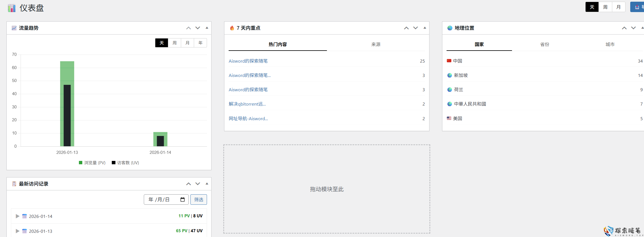Image resolution: width=644 pixels, height=237 pixels.
Task: Click globe icon next to 中華人民共和國
Action: pyautogui.click(x=450, y=104)
